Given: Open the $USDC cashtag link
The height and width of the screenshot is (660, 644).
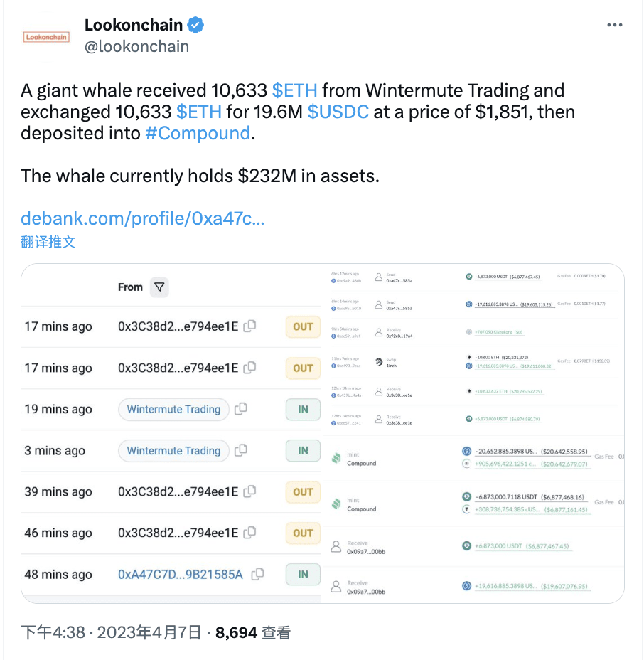Looking at the screenshot, I should coord(338,112).
